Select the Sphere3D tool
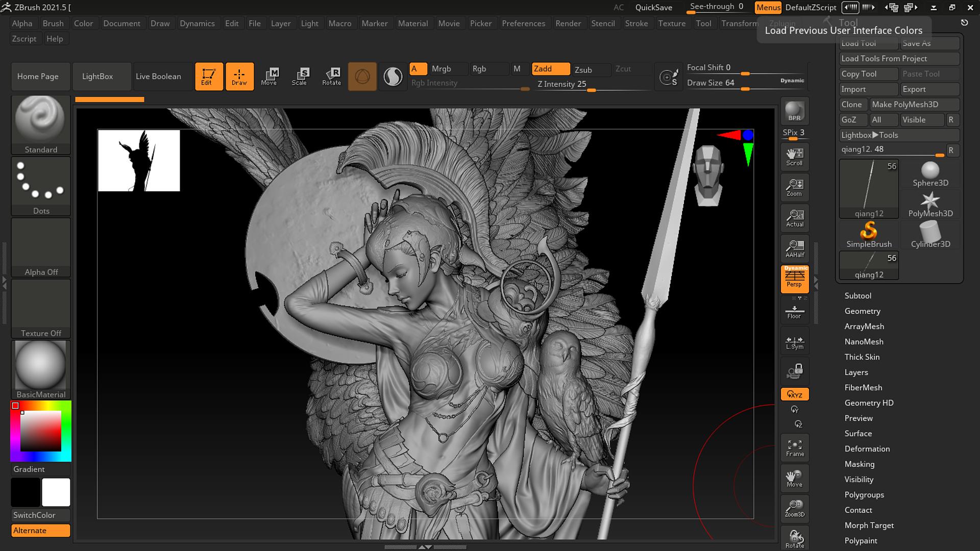Image resolution: width=980 pixels, height=551 pixels. pos(930,174)
